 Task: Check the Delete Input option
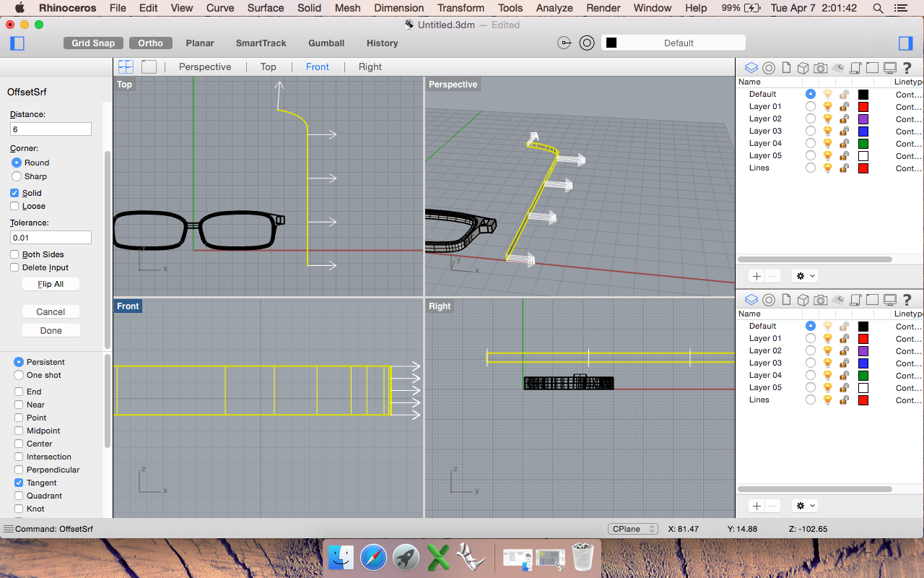[14, 267]
